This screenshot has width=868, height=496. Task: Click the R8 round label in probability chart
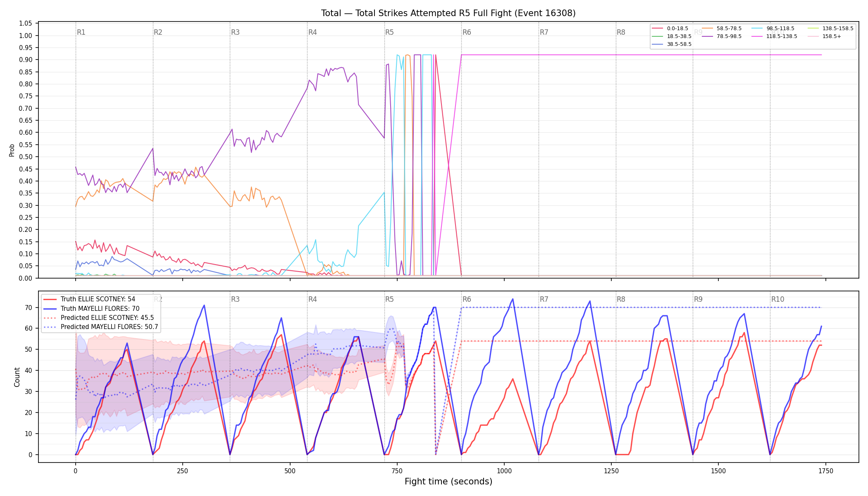pyautogui.click(x=621, y=32)
